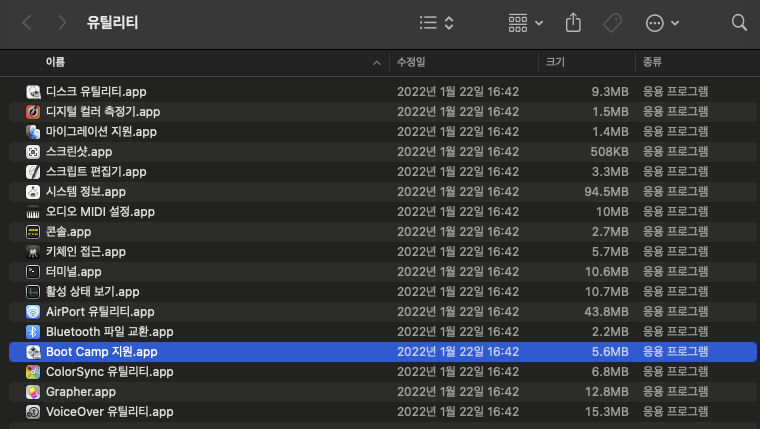Select the file name Bluetooth 파일 교환.app
This screenshot has height=429, width=760.
coord(110,332)
